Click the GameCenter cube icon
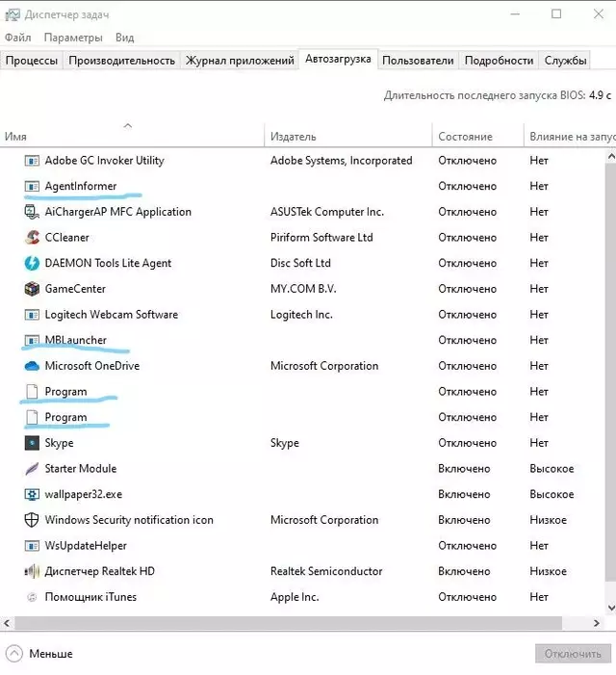This screenshot has height=675, width=616. point(32,289)
